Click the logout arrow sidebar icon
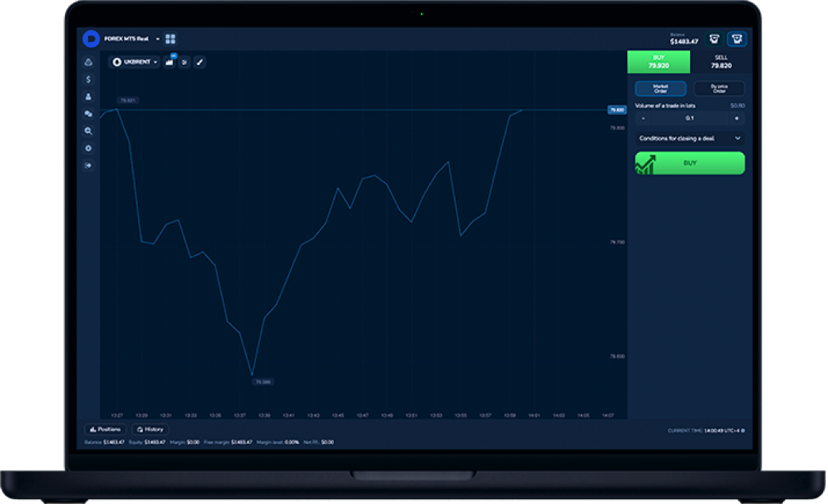 tap(88, 166)
